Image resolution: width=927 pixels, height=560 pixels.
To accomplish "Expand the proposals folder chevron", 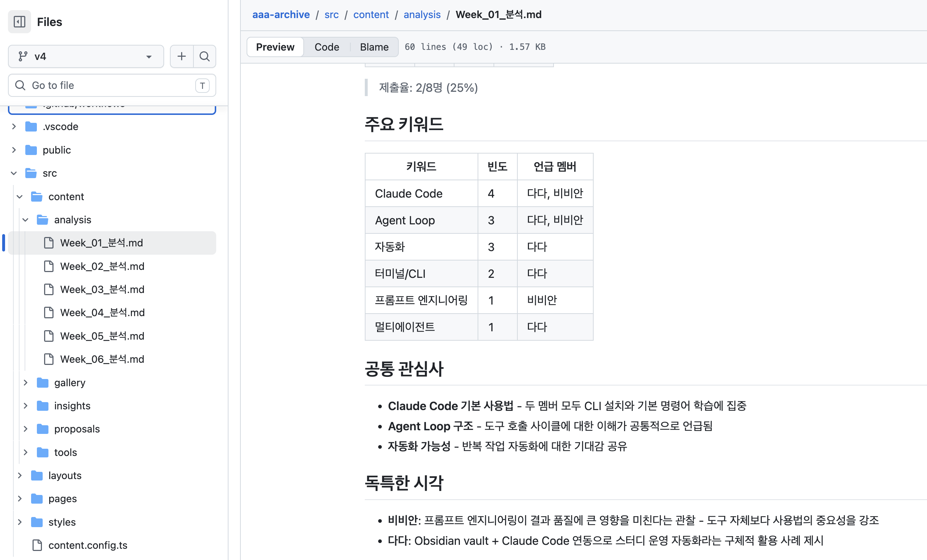I will [26, 429].
